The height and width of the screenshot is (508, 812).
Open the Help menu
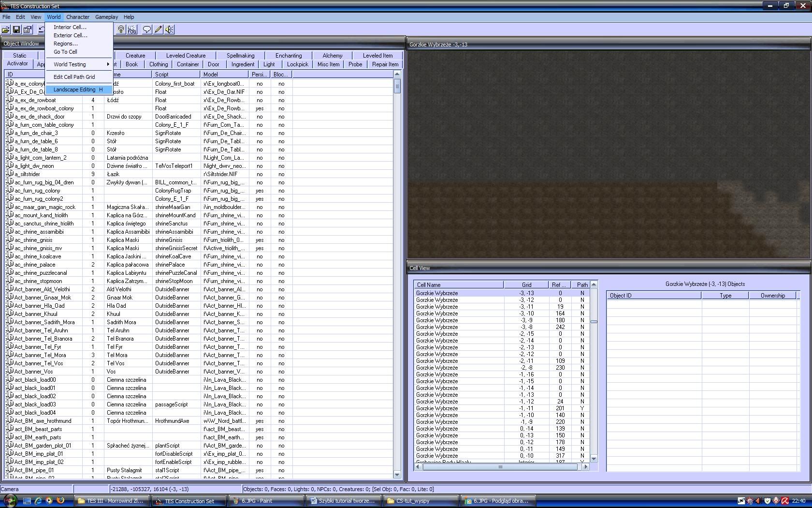[x=129, y=17]
